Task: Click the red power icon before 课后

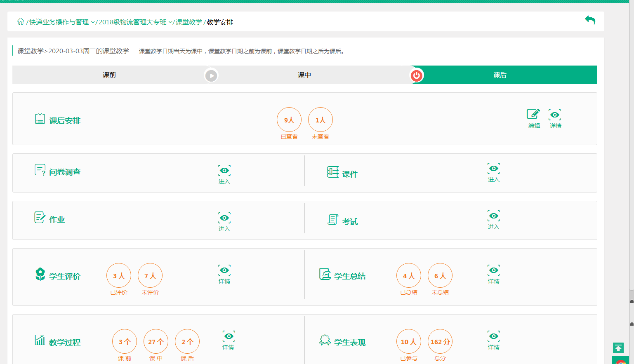Action: (x=417, y=75)
